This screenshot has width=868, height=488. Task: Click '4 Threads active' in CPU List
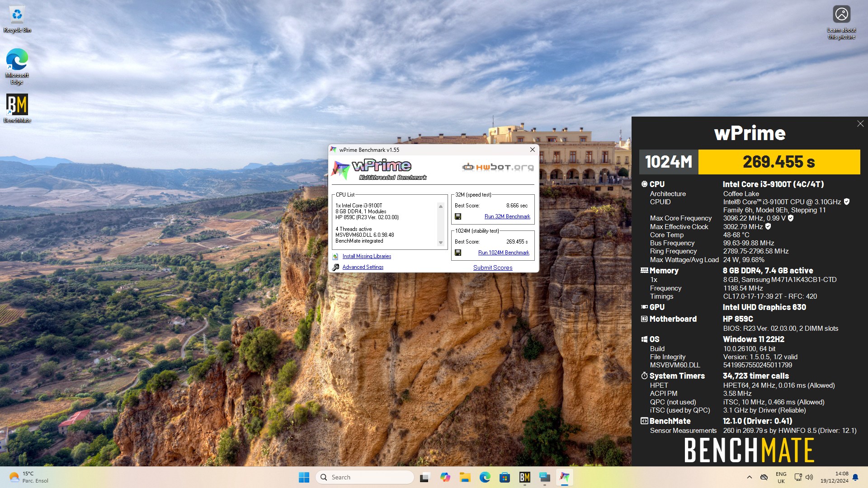pyautogui.click(x=354, y=229)
